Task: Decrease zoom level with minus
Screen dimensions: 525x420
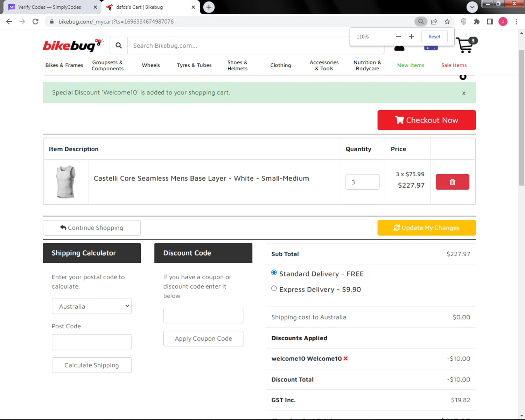Action: [398, 37]
